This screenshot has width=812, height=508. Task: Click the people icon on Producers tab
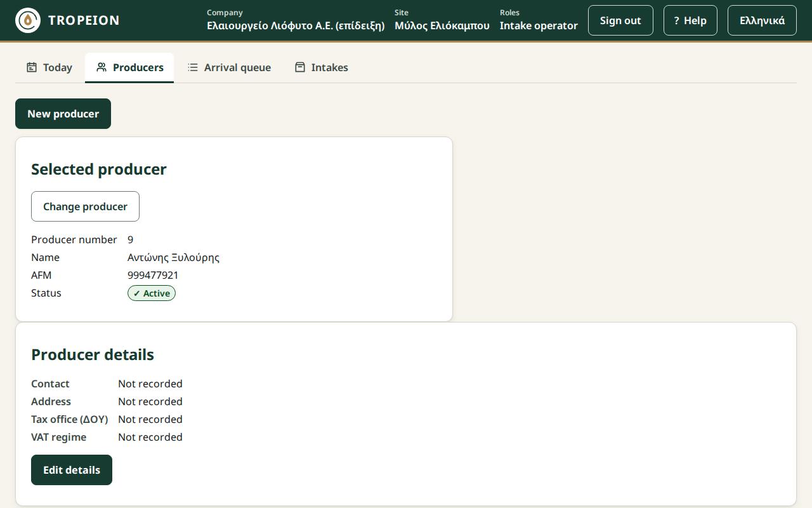[x=101, y=67]
